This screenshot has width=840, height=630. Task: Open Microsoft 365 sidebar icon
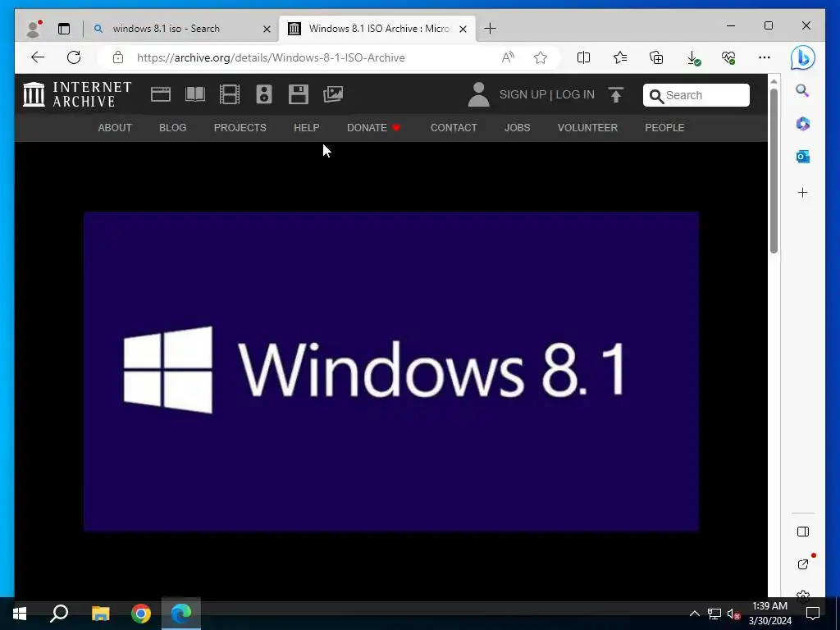(x=802, y=124)
